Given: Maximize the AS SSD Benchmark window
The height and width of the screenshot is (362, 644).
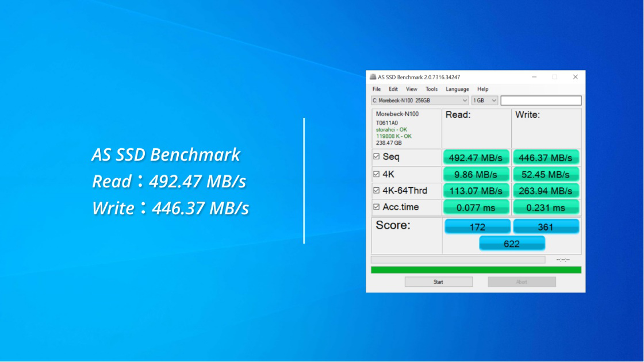Looking at the screenshot, I should (x=554, y=77).
